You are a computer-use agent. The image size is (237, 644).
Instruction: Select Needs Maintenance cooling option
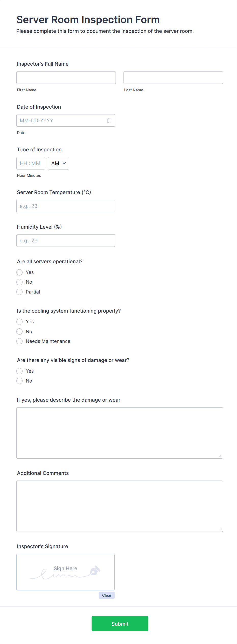(x=20, y=341)
